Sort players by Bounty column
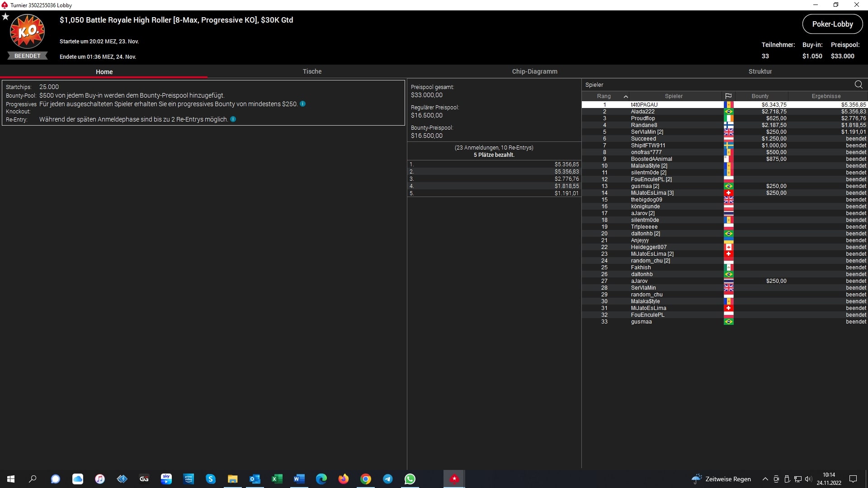 [760, 96]
